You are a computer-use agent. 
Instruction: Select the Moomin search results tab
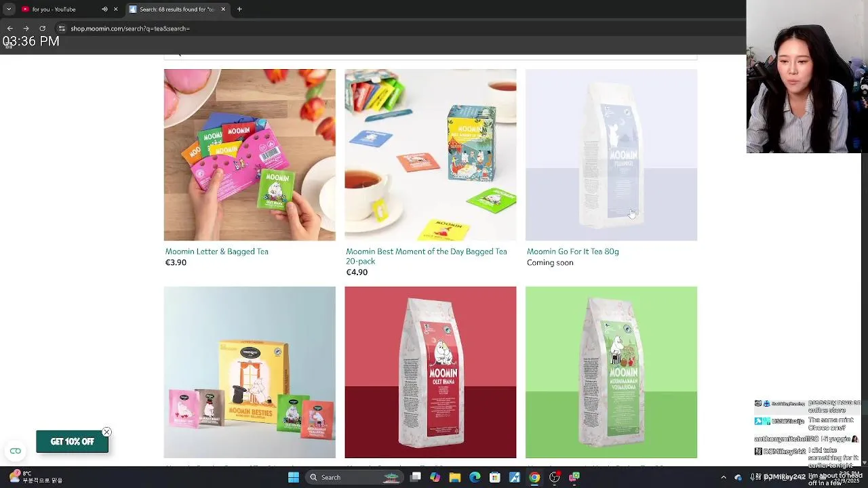(176, 9)
